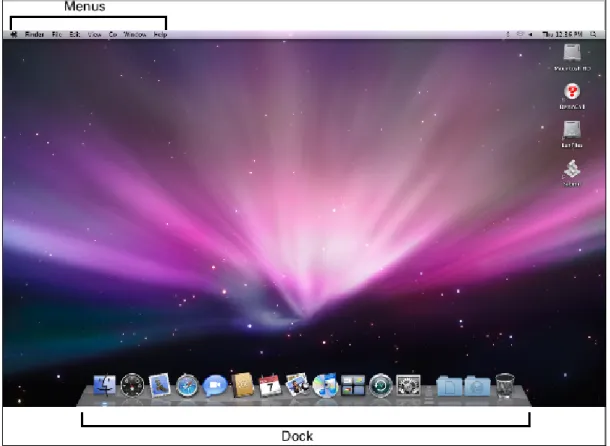
Task: Open the Help menu
Action: pyautogui.click(x=160, y=34)
